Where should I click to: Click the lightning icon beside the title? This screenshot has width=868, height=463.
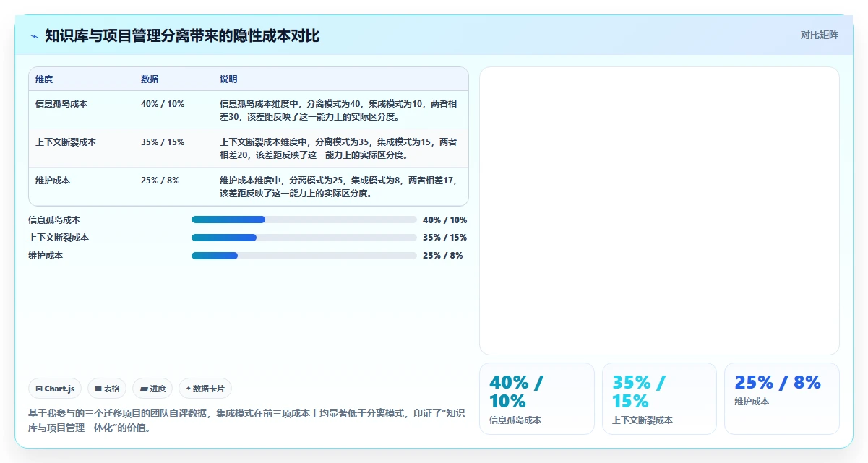click(x=35, y=35)
